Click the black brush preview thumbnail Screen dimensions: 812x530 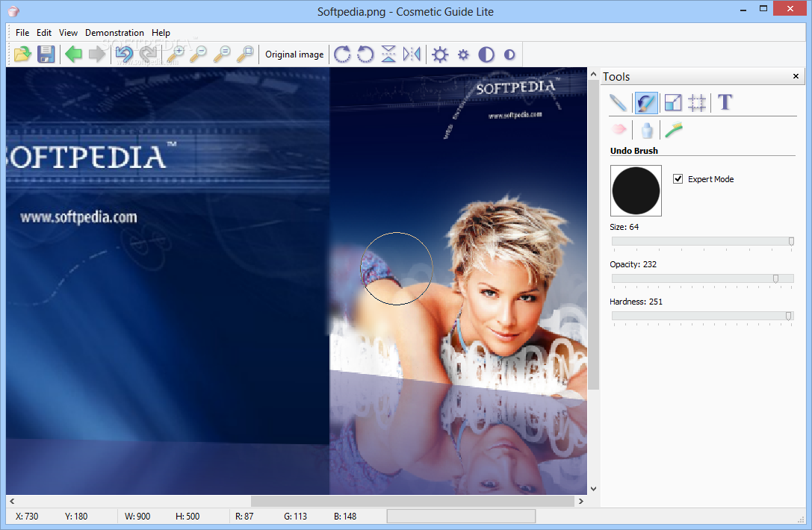point(636,190)
